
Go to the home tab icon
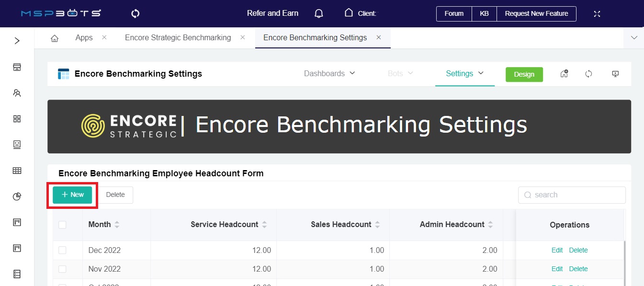pyautogui.click(x=55, y=38)
